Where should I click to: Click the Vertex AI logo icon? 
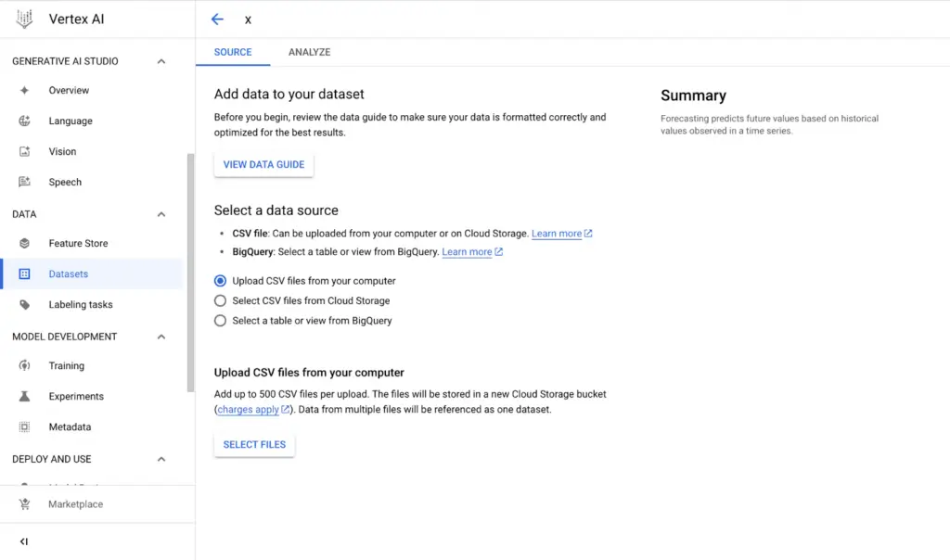tap(24, 19)
